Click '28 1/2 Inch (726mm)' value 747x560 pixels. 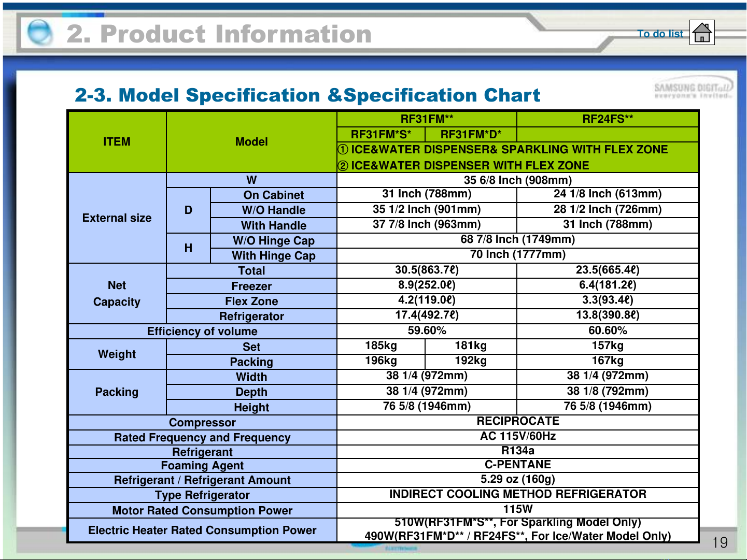tap(608, 209)
